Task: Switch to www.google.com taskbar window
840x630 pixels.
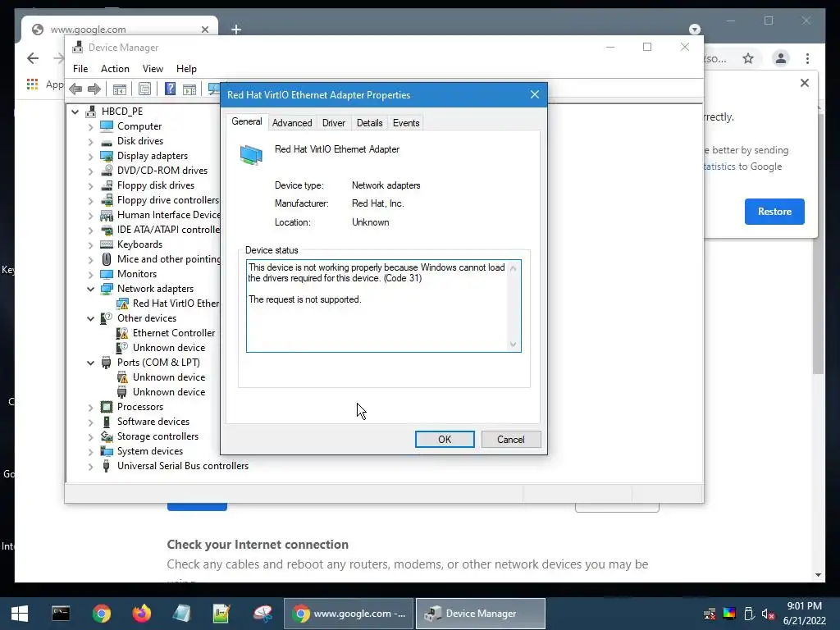Action: [349, 614]
